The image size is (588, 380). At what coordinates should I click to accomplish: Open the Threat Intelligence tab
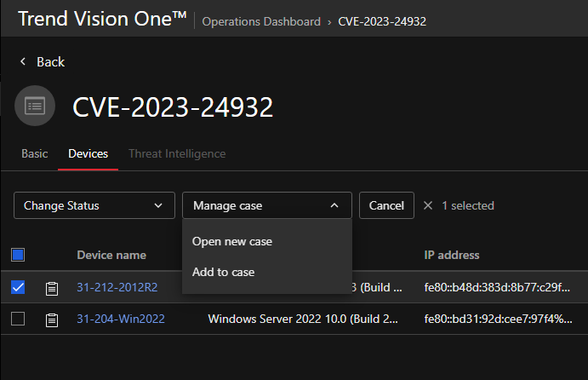tap(177, 154)
